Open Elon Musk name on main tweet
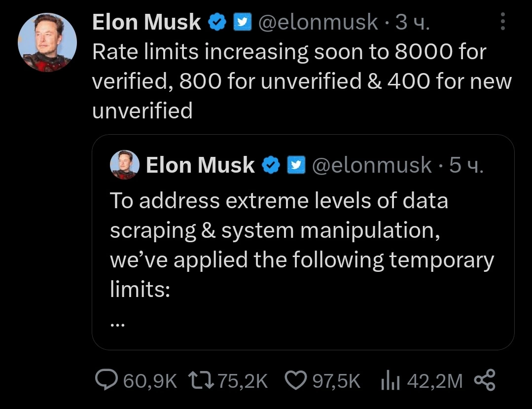532x409 pixels. 147,23
